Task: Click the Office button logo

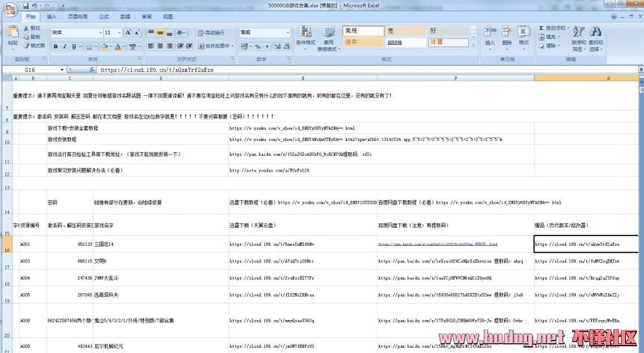Action: pos(9,7)
